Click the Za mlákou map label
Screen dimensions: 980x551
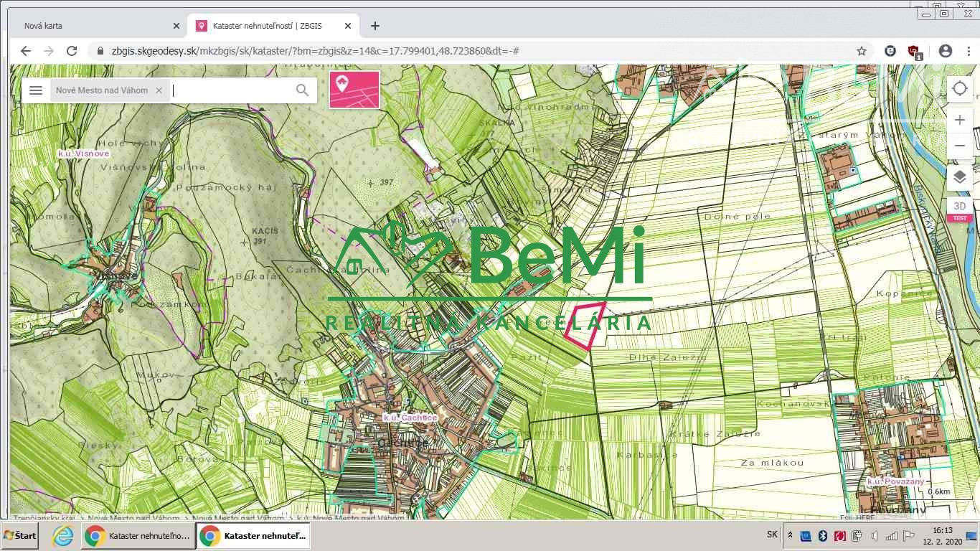tap(773, 463)
